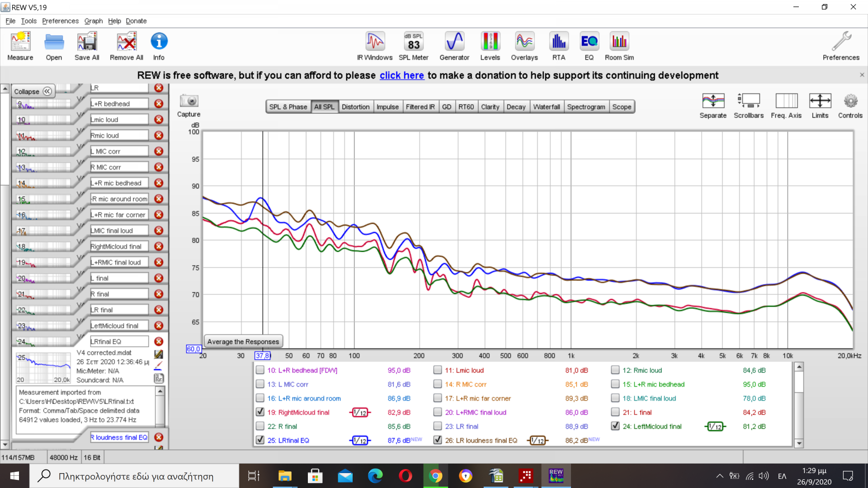
Task: Enable the 22: R final trace checkbox
Action: click(x=260, y=426)
